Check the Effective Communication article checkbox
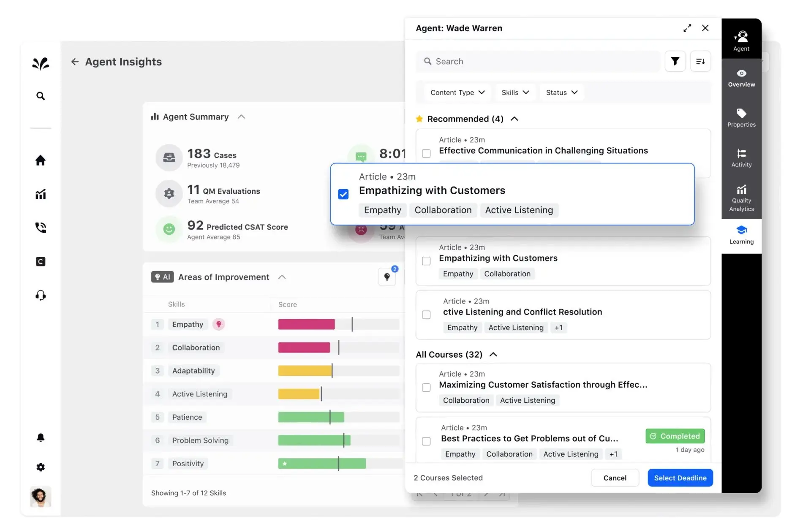Viewport: 811px width, 532px height. 426,154
